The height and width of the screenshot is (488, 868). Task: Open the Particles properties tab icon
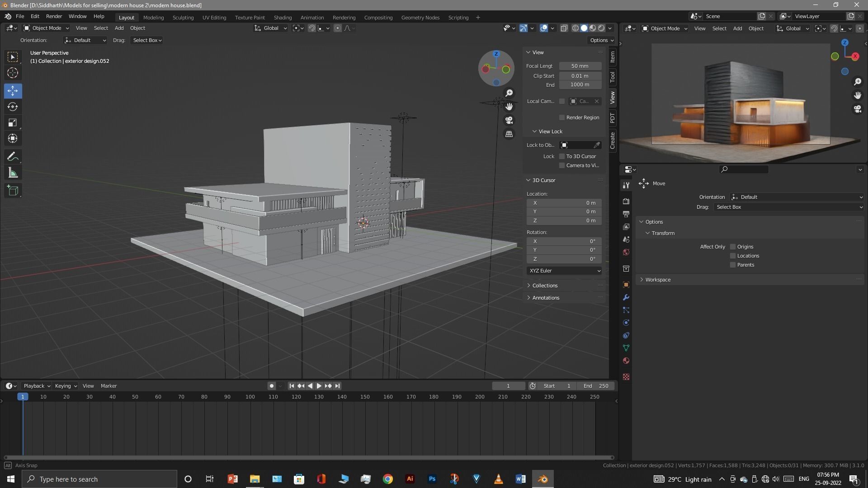[626, 310]
